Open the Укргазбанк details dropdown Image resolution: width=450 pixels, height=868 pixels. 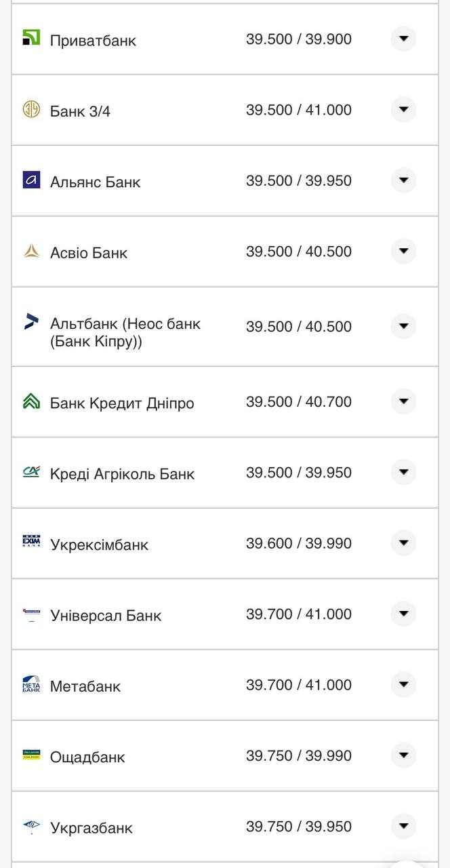point(403,827)
